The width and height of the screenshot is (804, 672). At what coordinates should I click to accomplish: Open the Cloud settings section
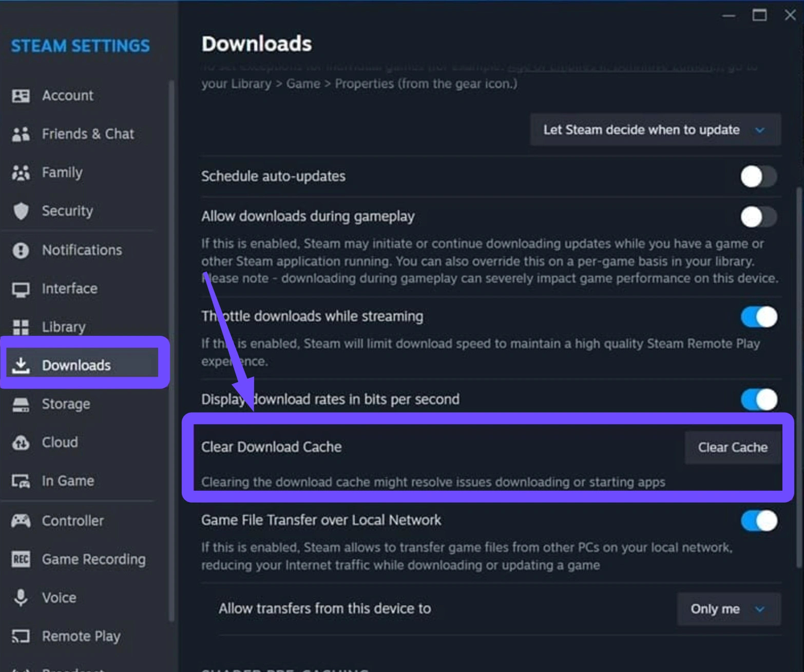[60, 442]
